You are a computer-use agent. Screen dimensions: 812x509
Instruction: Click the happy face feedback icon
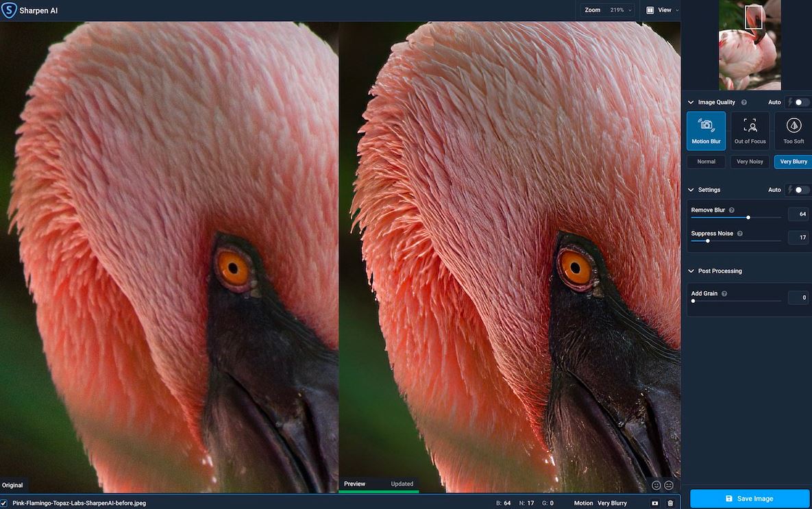[656, 485]
